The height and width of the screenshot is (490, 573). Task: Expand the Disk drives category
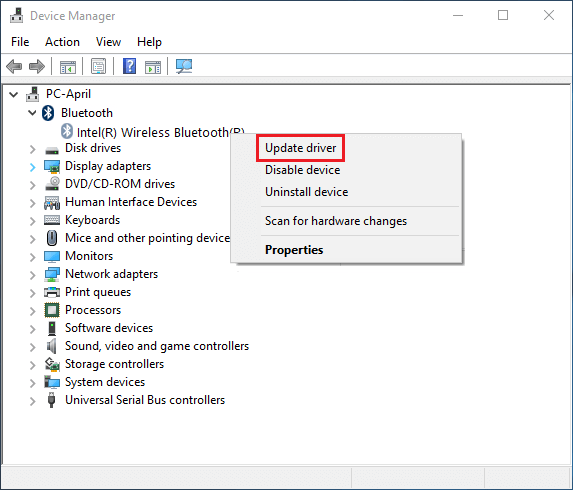(33, 149)
